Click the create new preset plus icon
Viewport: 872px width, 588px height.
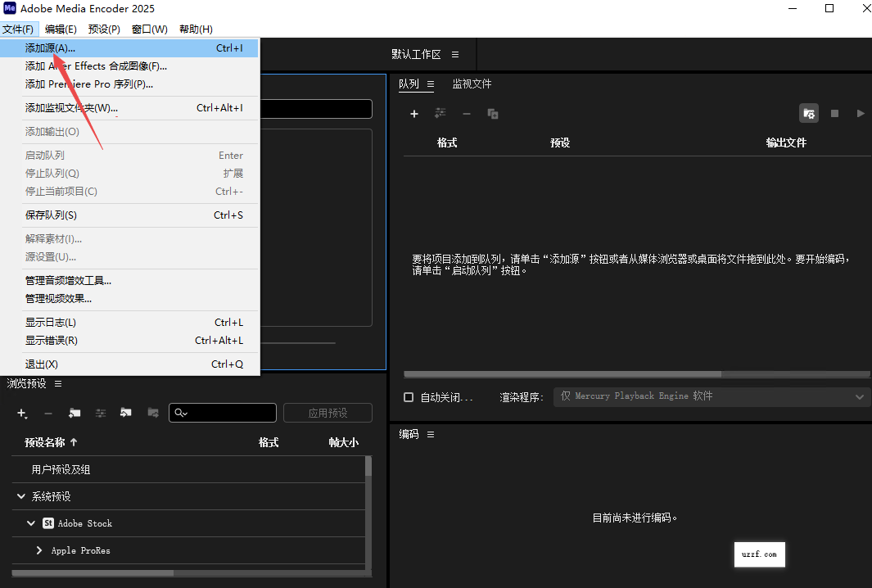(22, 414)
